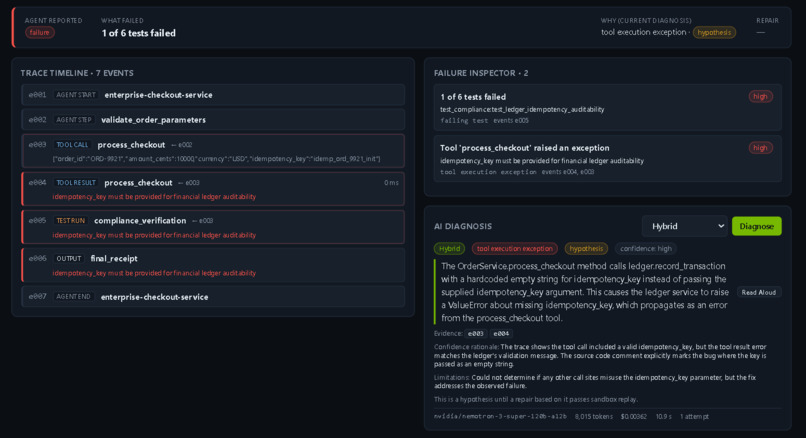Click the TRACE TIMELINE · 7 EVENTS heading

pyautogui.click(x=77, y=73)
